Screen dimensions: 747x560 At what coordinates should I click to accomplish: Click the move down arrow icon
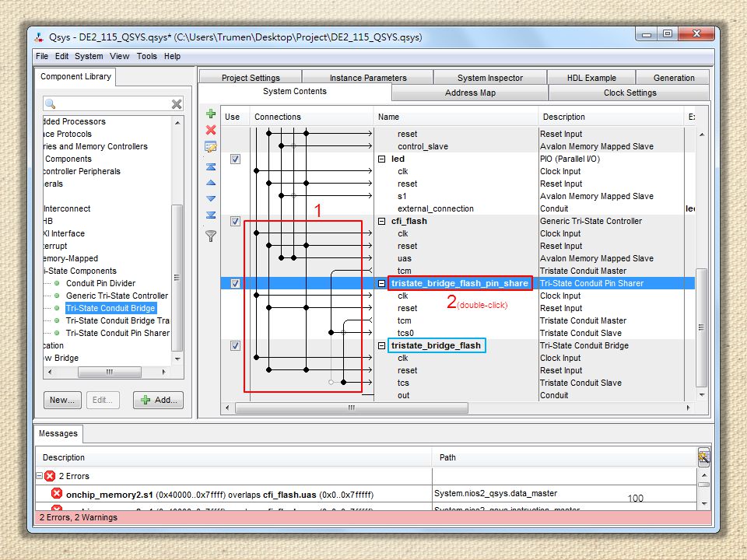point(211,198)
